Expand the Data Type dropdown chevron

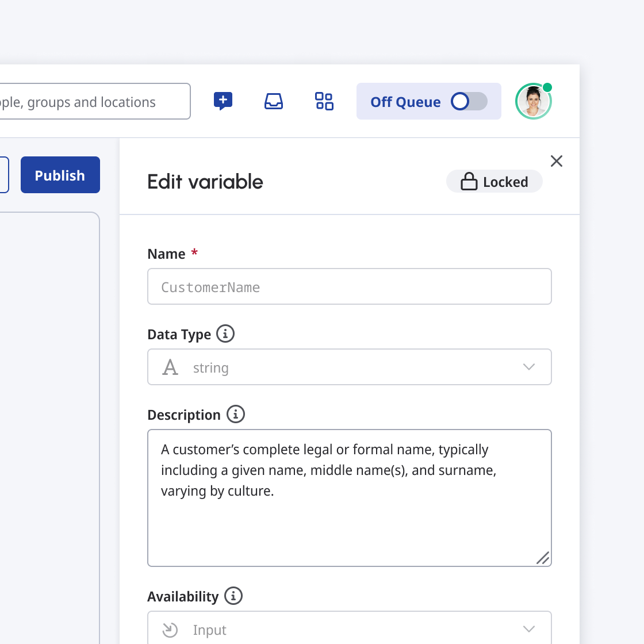[x=529, y=367]
